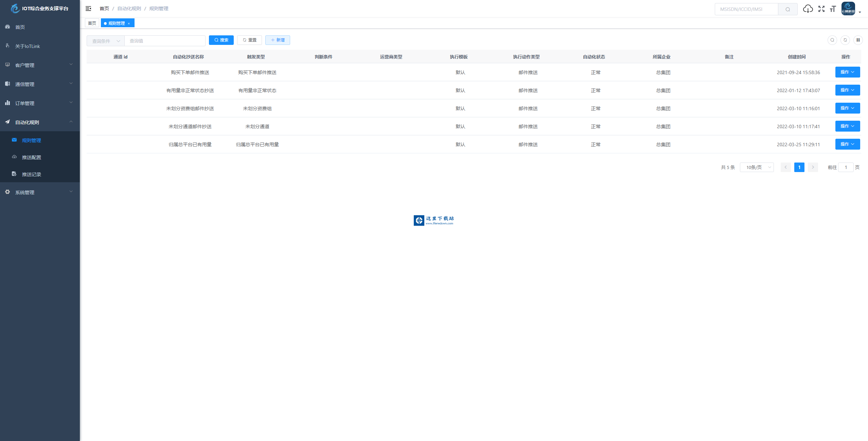Close the 规则管理 tab
The height and width of the screenshot is (441, 868).
coord(129,23)
